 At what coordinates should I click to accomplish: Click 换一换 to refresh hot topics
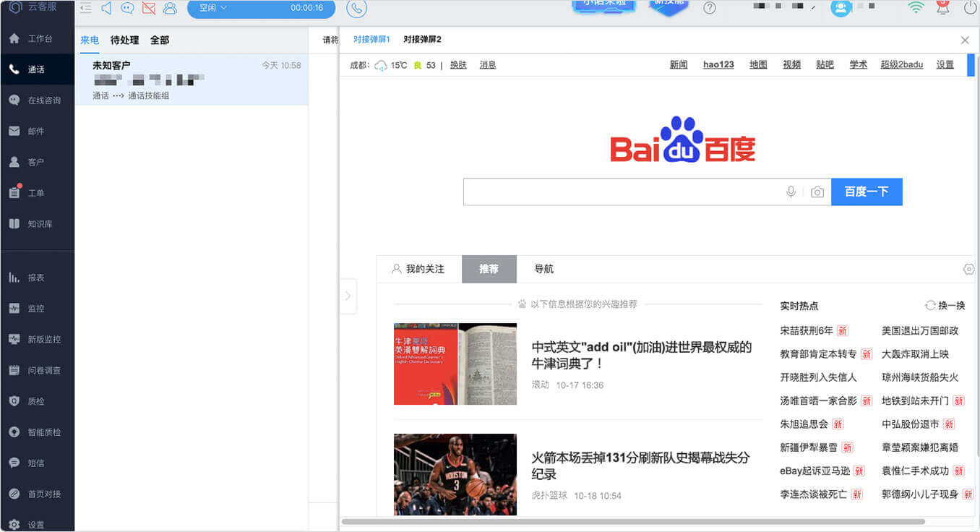(945, 306)
